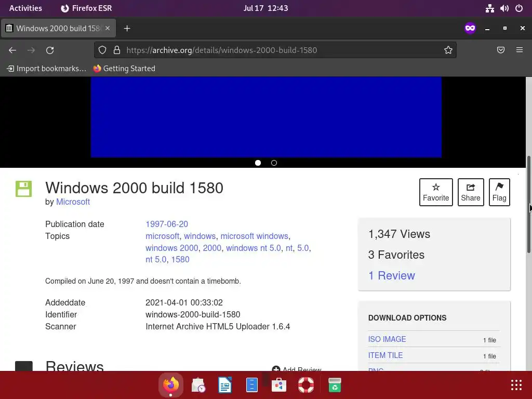Open Getting Started bookmark

point(124,69)
